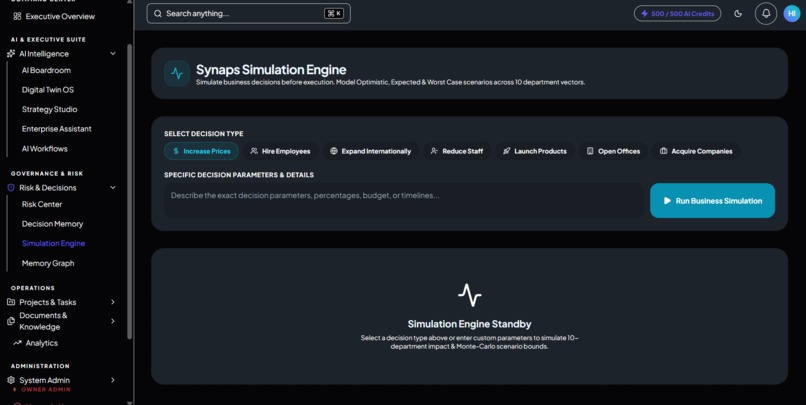Click the Documents & Knowledge icon
The image size is (806, 405).
(11, 321)
